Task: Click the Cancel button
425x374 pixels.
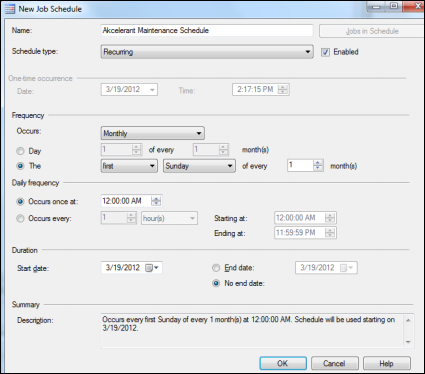Action: click(x=335, y=363)
